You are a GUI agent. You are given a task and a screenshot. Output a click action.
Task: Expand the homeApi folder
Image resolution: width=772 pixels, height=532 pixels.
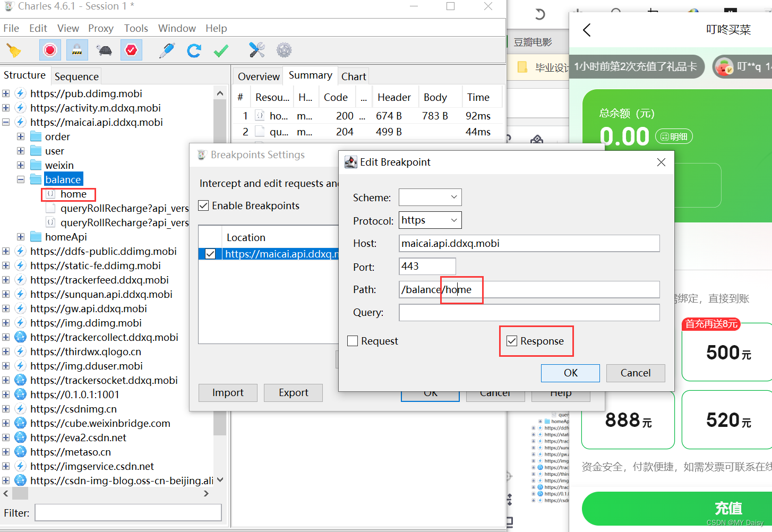[21, 237]
